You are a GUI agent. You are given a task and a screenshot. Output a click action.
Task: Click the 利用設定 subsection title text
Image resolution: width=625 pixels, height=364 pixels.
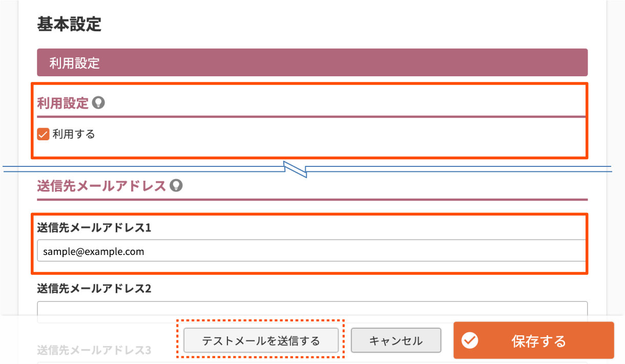63,103
